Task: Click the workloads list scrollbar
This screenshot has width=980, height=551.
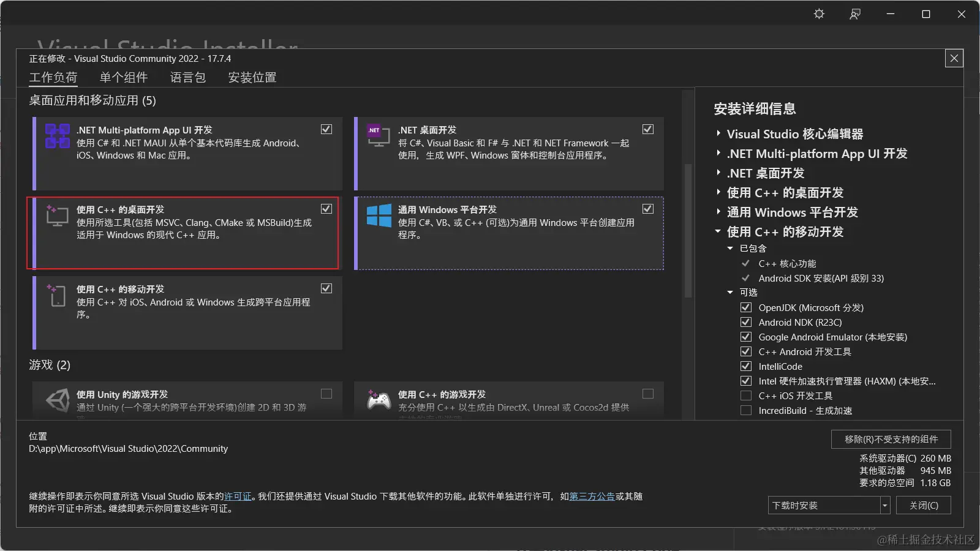Action: (688, 230)
